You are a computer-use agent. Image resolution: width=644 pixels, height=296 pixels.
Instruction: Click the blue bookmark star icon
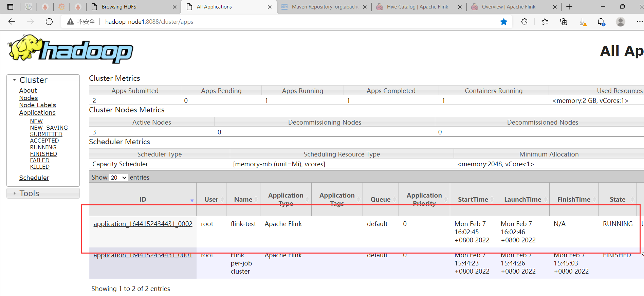(503, 22)
